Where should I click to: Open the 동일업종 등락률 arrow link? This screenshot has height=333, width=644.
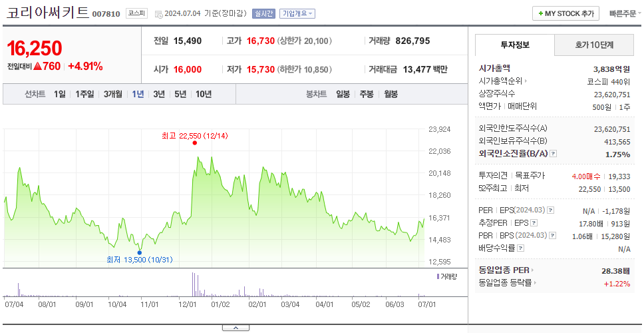535,283
